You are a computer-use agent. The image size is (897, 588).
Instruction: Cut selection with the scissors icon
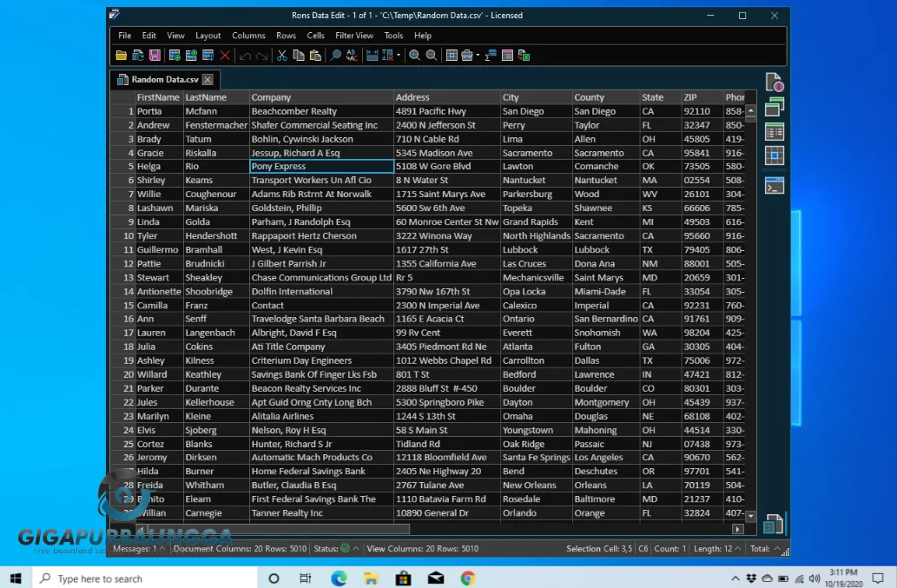pos(281,56)
